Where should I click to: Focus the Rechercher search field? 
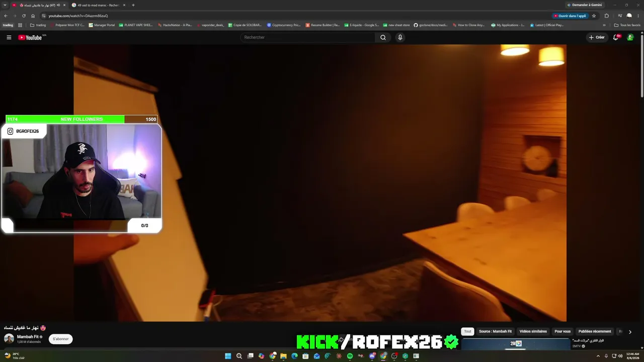pyautogui.click(x=308, y=37)
